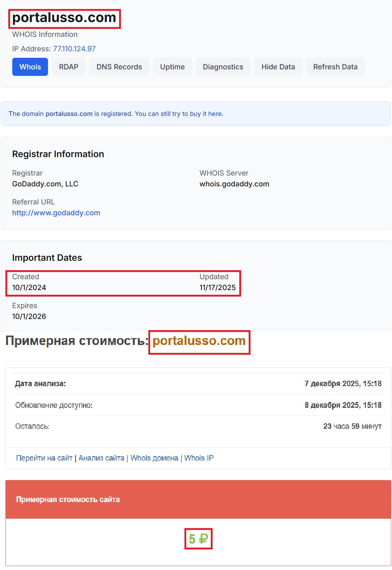Select the Whois tab
Image resolution: width=392 pixels, height=570 pixels.
point(30,67)
